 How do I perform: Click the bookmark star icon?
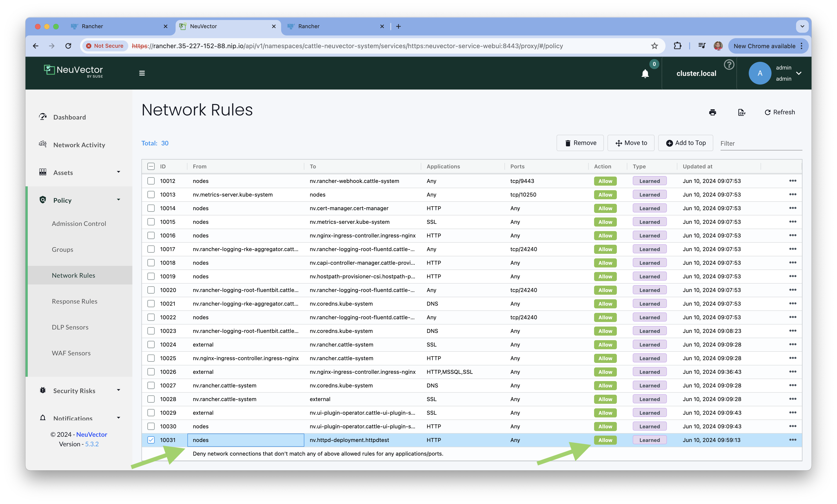[654, 46]
